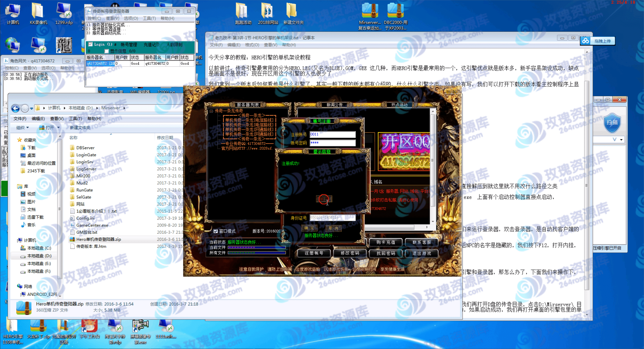Image resolution: width=644 pixels, height=349 pixels.
Task: Toggle the Login checkbox in login server
Action: [90, 44]
